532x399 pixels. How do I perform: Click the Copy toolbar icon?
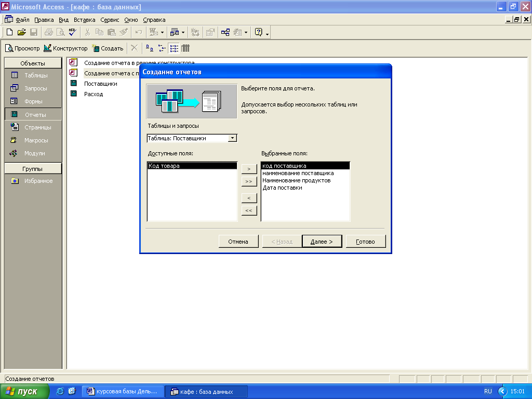99,32
